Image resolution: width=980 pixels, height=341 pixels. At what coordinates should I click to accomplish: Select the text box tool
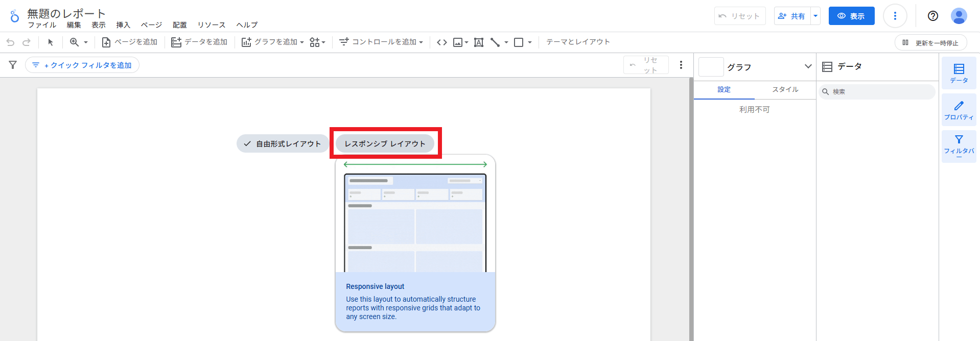tap(479, 42)
